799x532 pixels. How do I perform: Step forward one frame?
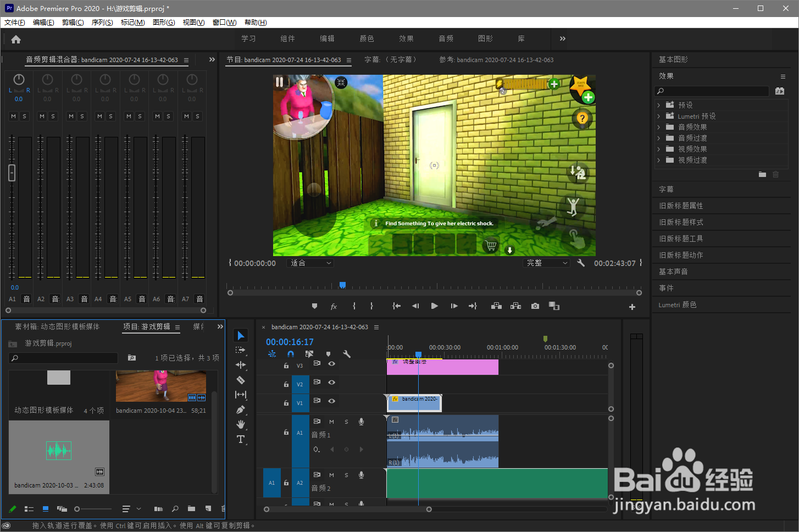point(454,306)
